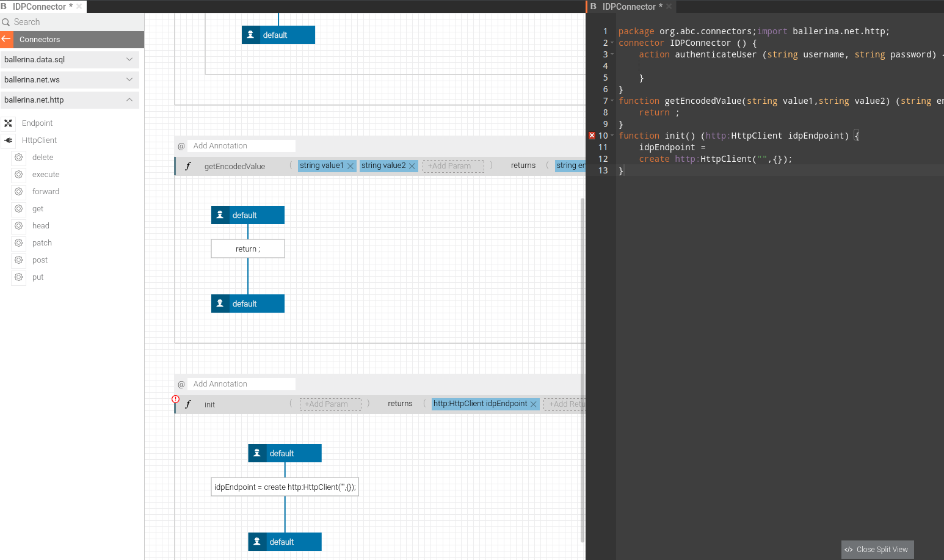
Task: Select the HttpClient connector label
Action: pyautogui.click(x=39, y=140)
